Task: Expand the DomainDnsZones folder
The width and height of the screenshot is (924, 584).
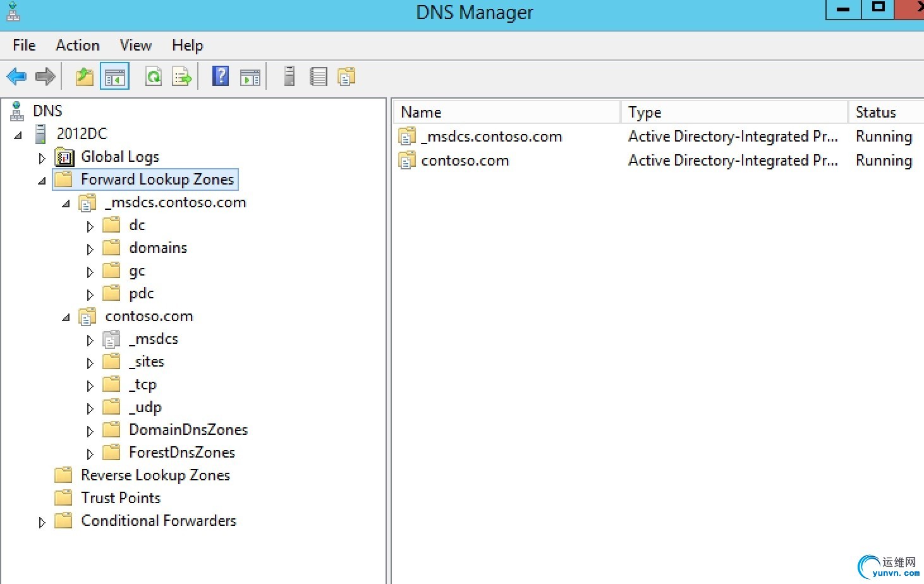Action: (x=90, y=431)
